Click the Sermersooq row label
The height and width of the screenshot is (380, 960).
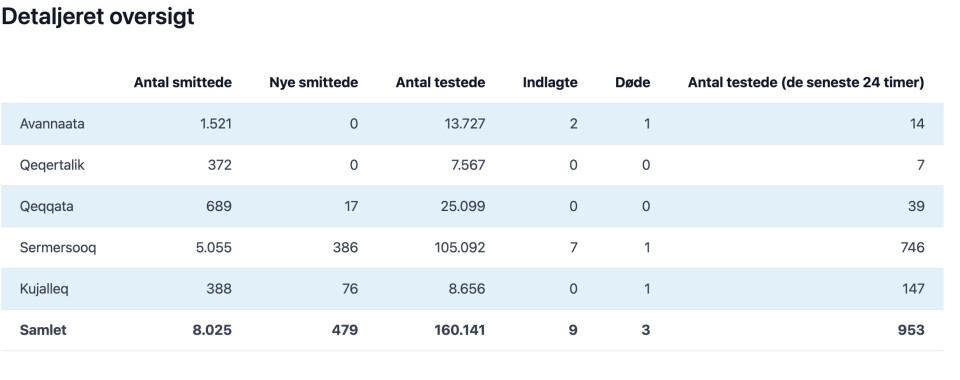coord(58,248)
